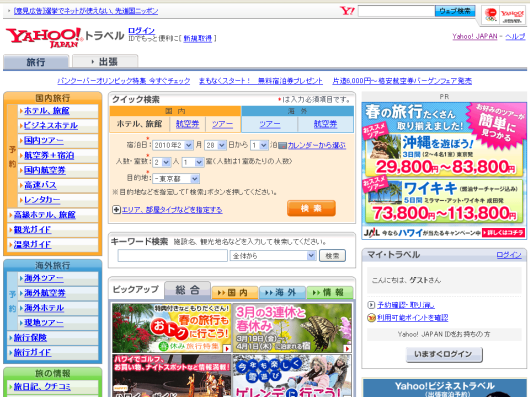Click the orange 検索 button in quick search
This screenshot has width=530, height=397.
311,208
